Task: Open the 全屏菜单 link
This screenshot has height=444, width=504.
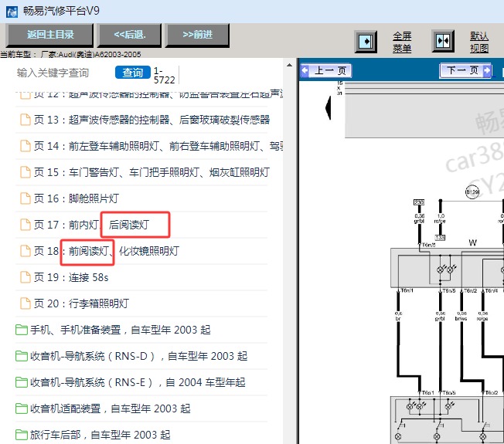Action: pyautogui.click(x=402, y=42)
